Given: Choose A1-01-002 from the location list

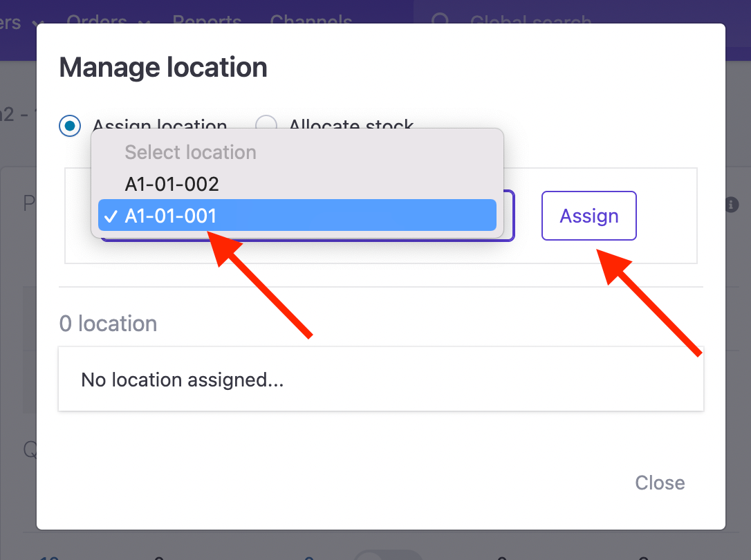Looking at the screenshot, I should pyautogui.click(x=297, y=184).
